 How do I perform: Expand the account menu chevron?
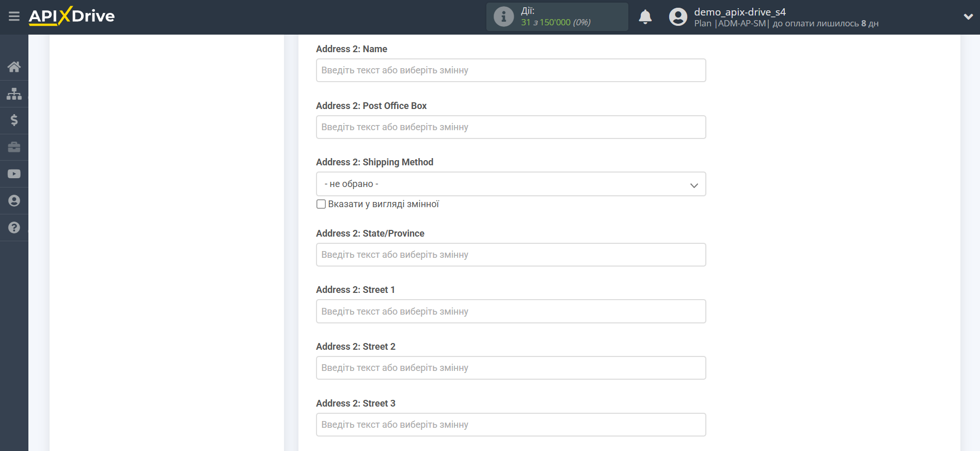click(x=968, y=17)
